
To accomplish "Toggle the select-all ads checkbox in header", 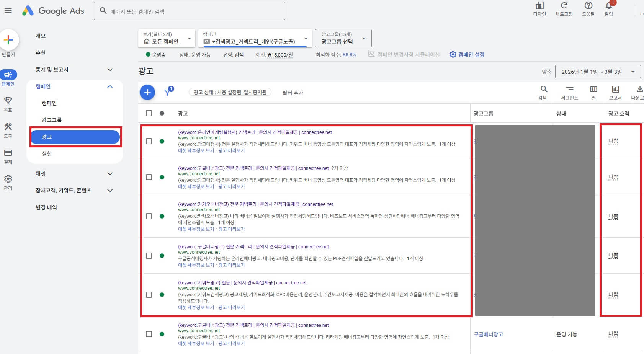I will [x=149, y=113].
